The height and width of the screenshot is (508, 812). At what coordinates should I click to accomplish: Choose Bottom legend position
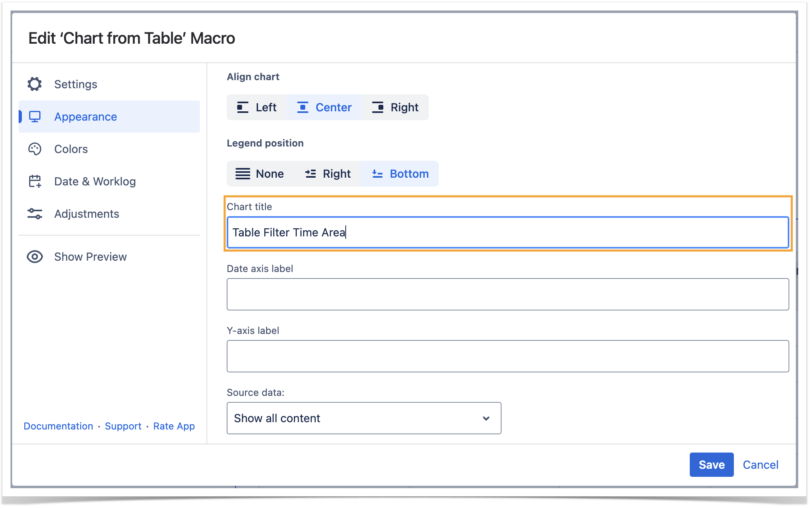pos(400,174)
